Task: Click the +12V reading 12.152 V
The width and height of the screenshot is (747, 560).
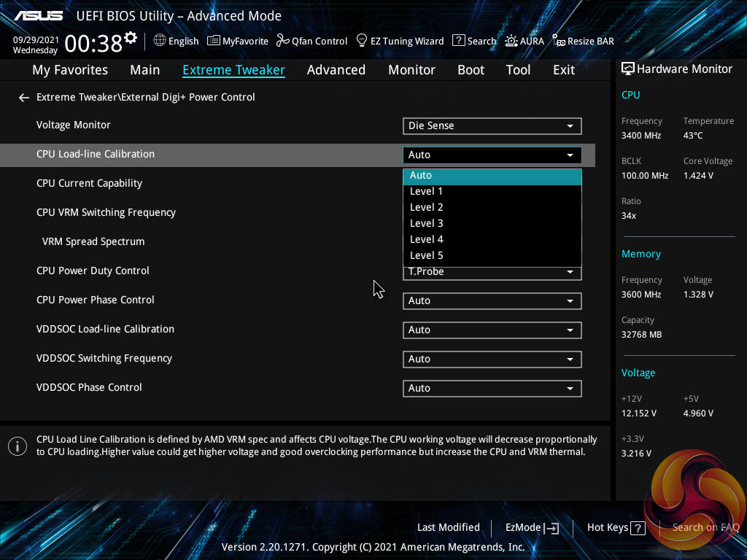Action: tap(638, 413)
